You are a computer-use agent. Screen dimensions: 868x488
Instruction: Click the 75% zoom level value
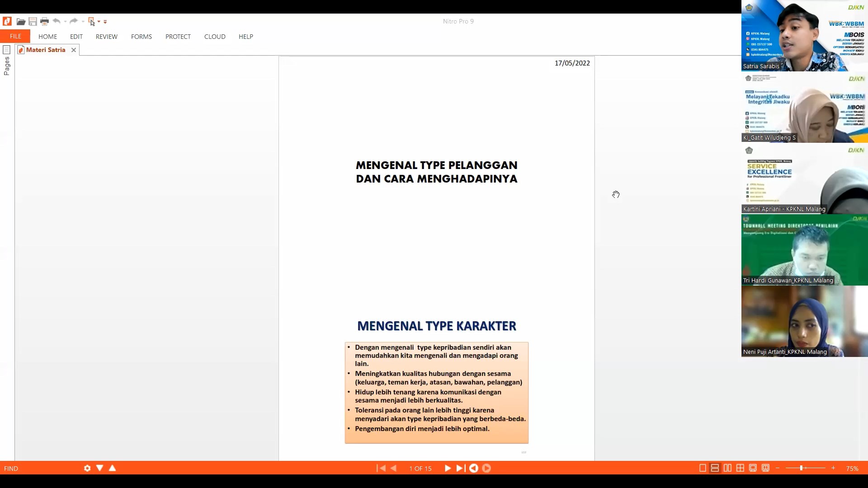852,469
